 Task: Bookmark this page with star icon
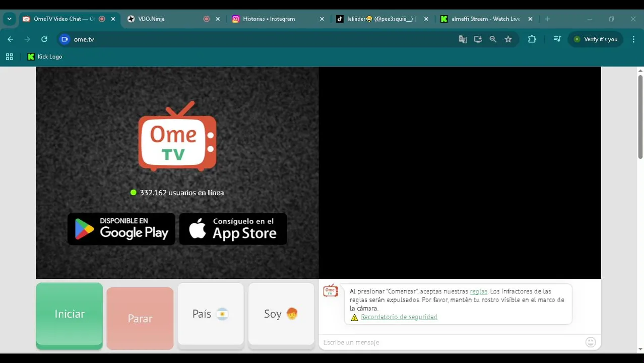click(508, 39)
